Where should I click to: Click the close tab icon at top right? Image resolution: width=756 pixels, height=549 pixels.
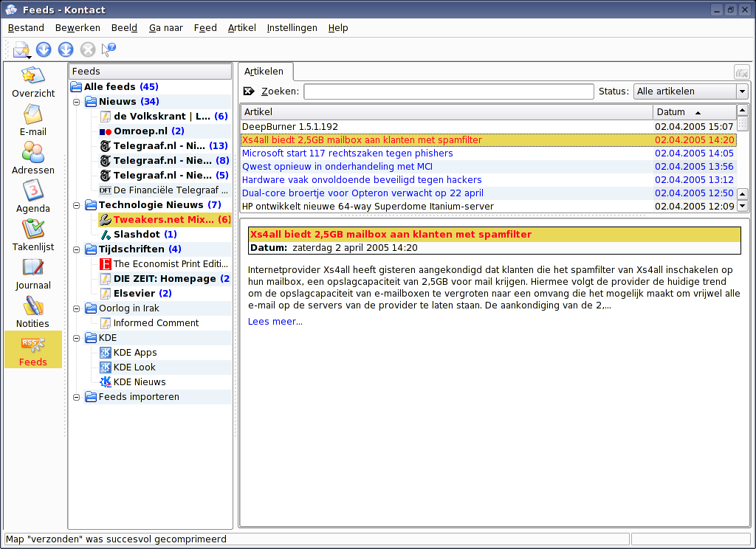click(x=741, y=73)
